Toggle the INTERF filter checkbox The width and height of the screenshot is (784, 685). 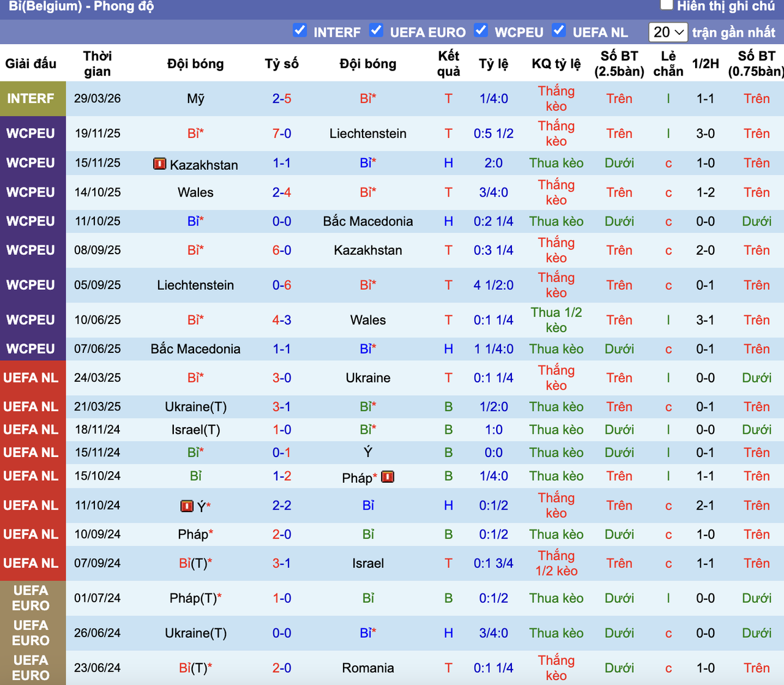(300, 30)
